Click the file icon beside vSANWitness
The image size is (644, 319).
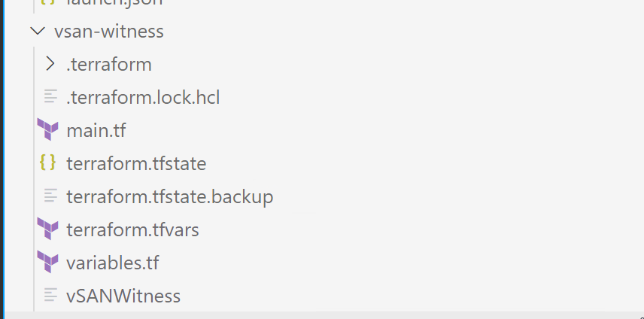(50, 296)
